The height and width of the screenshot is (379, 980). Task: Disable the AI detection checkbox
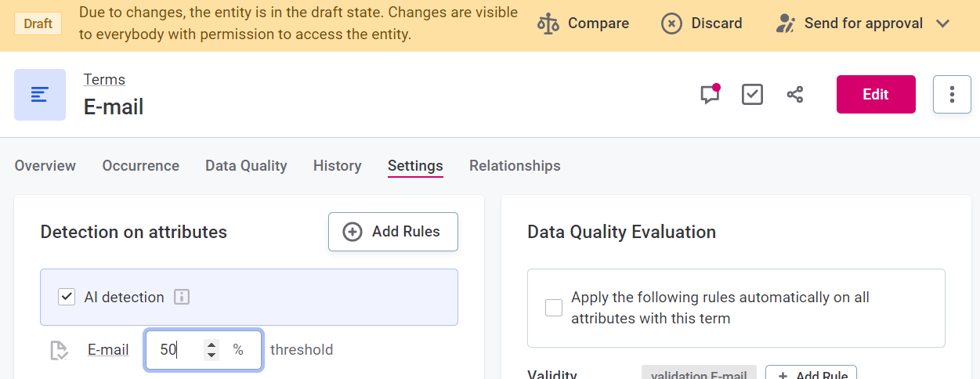click(67, 298)
